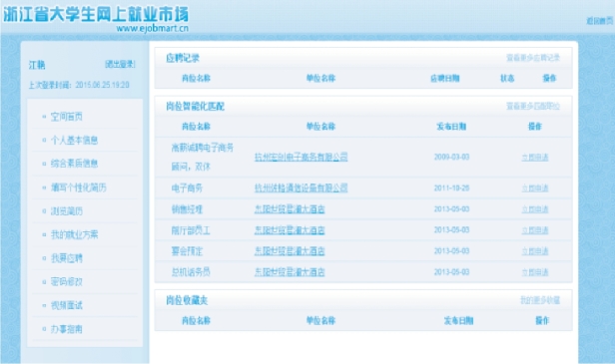The image size is (615, 364).
Task: Click date 2013-05-03 in 销售经理 row
Action: [x=451, y=209]
